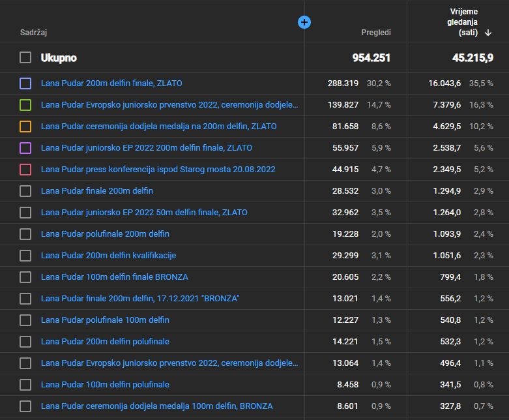509x420 pixels.
Task: Tick the Ukupno total row checkbox
Action: (x=25, y=57)
